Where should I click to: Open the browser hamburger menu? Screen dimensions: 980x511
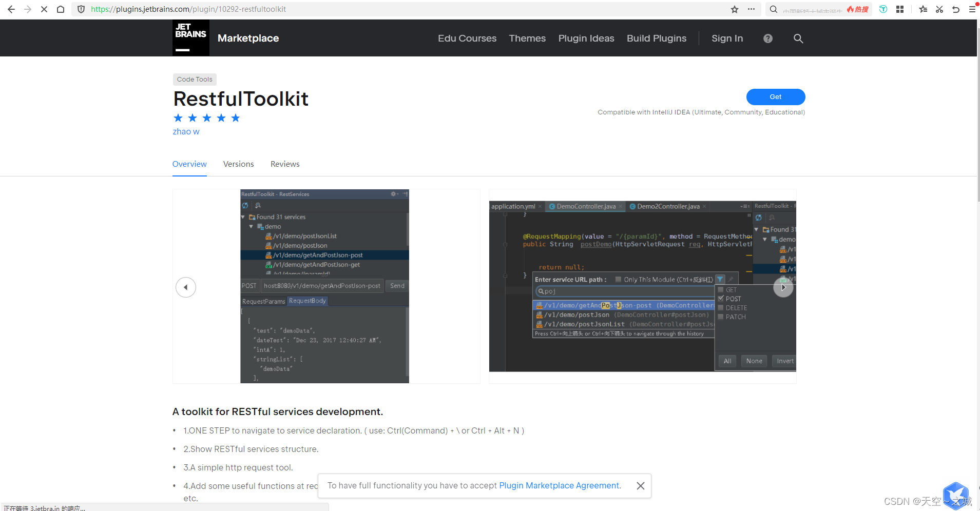972,9
